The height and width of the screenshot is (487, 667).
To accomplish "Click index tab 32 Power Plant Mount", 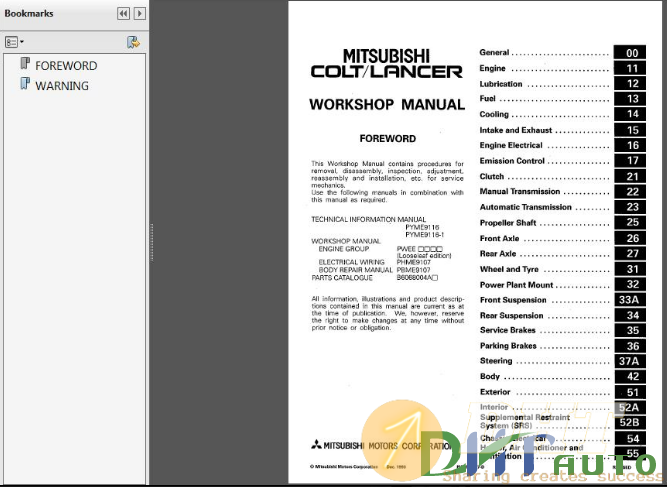I will point(630,284).
